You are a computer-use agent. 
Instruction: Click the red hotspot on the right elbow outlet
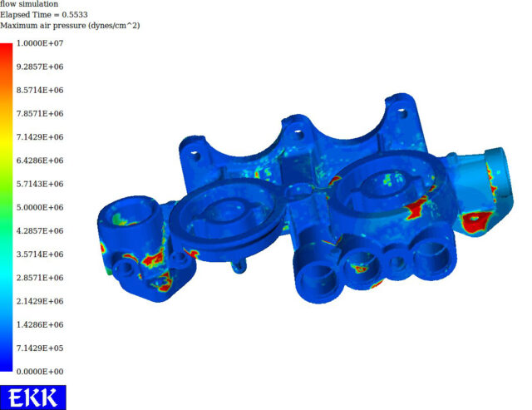[x=475, y=221]
